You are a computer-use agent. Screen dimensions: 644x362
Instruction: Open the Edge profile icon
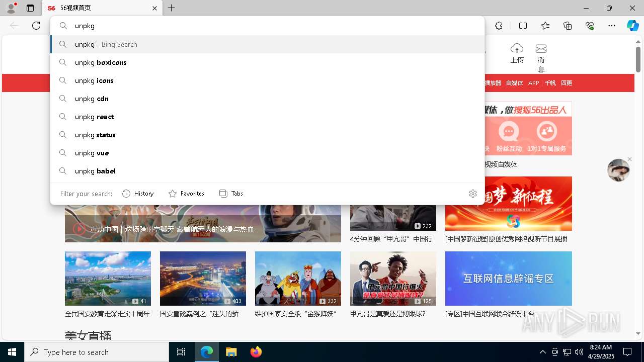coord(11,8)
